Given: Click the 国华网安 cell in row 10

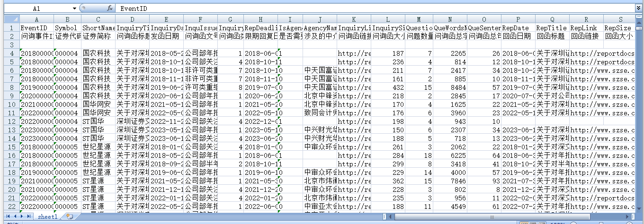Looking at the screenshot, I should point(98,104).
